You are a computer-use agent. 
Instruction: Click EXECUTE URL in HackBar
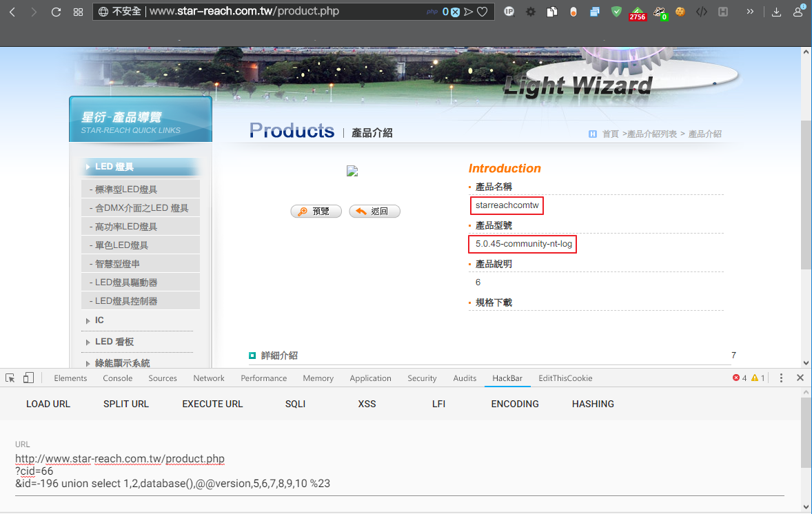(x=212, y=404)
